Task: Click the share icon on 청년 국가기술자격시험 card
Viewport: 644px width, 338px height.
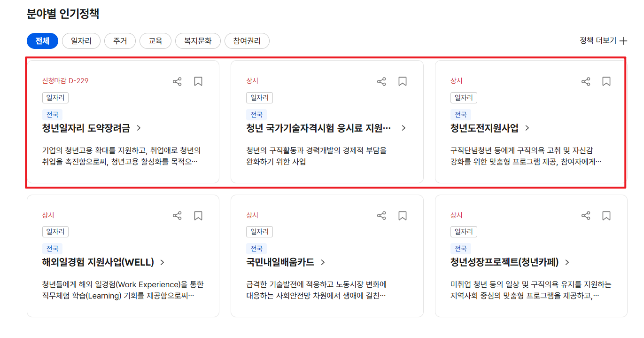Action: (x=381, y=81)
